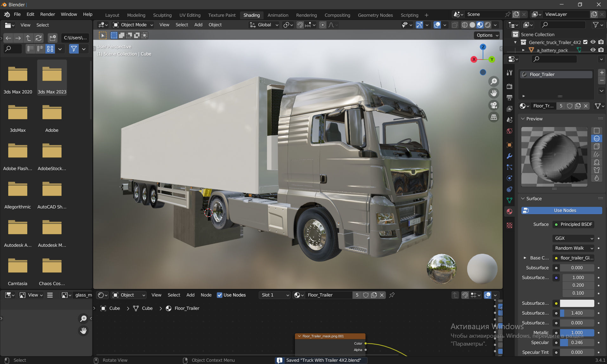
Task: Click the Subsurface Color white swatch
Action: [x=577, y=303]
